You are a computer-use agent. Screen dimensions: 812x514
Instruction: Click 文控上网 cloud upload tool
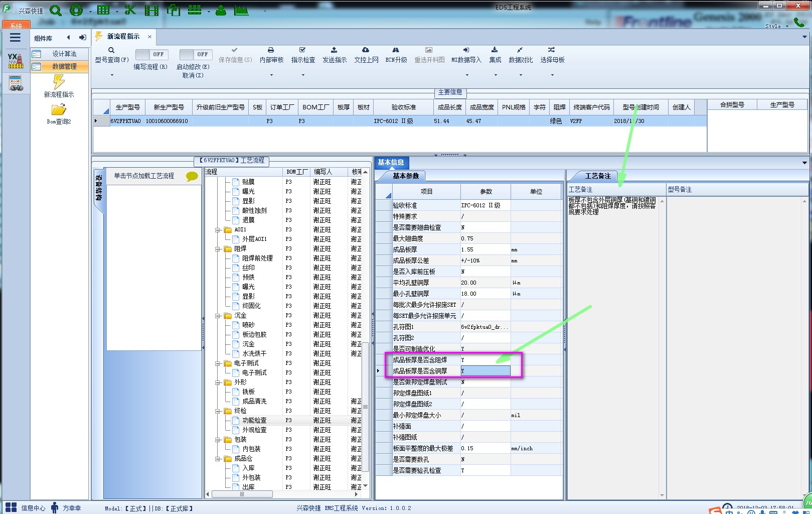[x=366, y=55]
